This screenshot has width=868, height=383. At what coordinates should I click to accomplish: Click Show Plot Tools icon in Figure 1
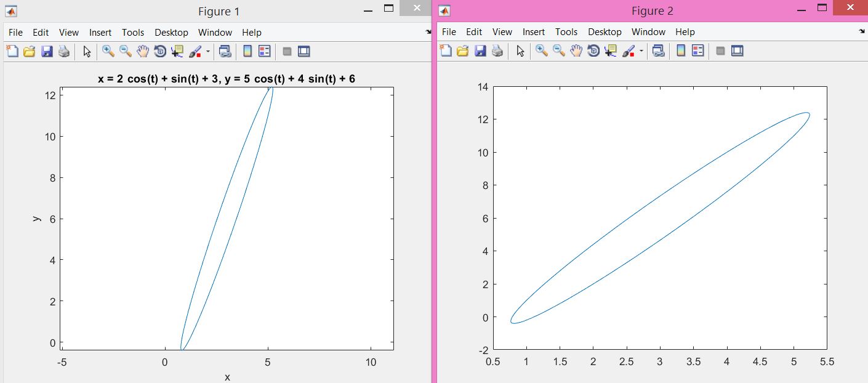tap(304, 52)
